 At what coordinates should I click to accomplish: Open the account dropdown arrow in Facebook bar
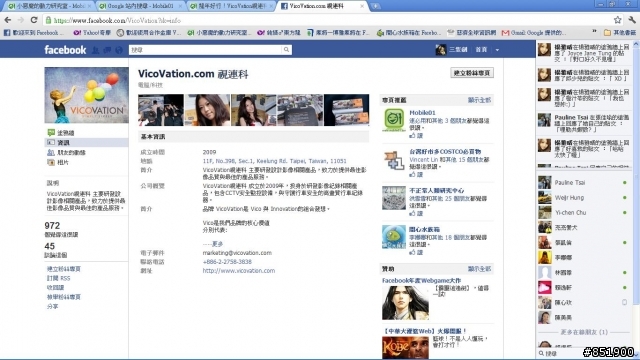point(497,50)
